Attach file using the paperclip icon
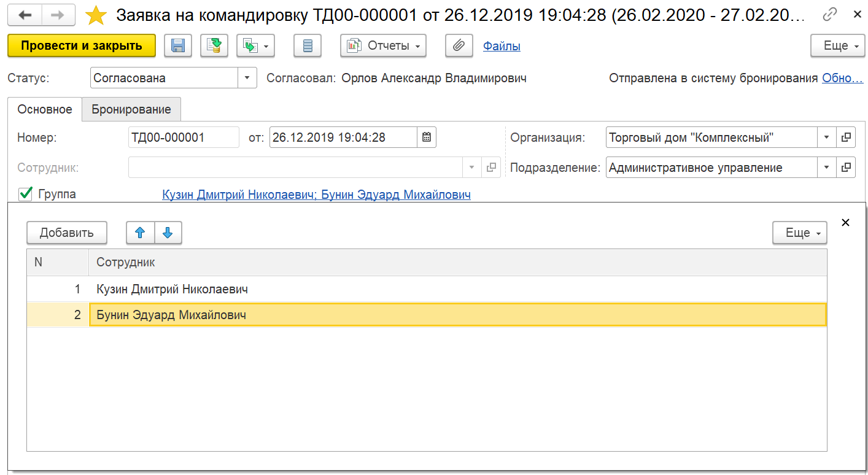The image size is (868, 475). point(459,45)
